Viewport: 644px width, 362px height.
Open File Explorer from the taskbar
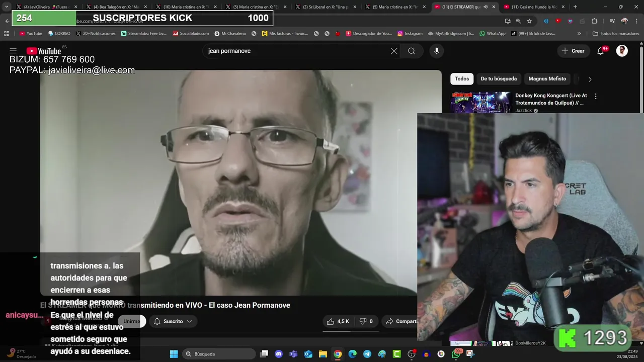click(323, 354)
